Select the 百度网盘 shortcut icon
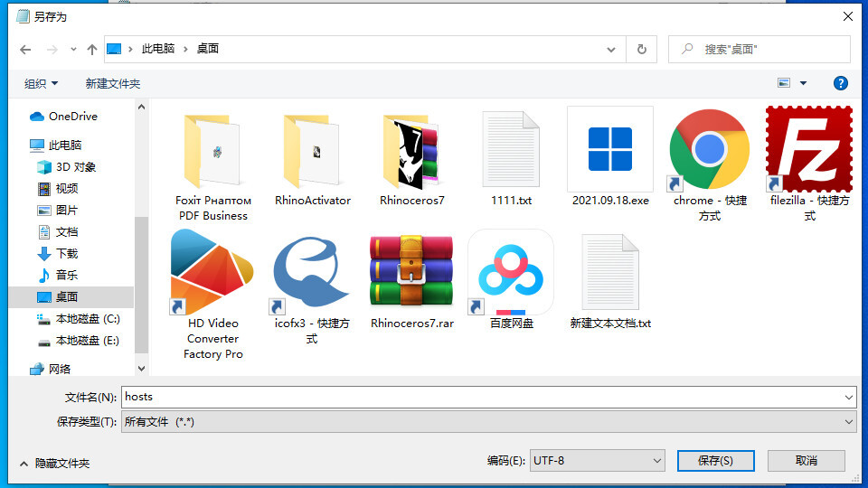868x488 pixels. [511, 273]
